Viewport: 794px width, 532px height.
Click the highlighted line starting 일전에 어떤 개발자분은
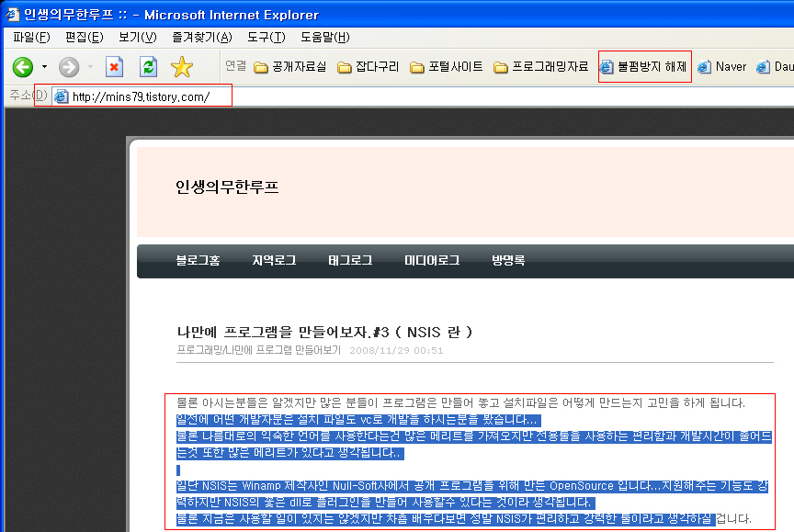click(358, 420)
